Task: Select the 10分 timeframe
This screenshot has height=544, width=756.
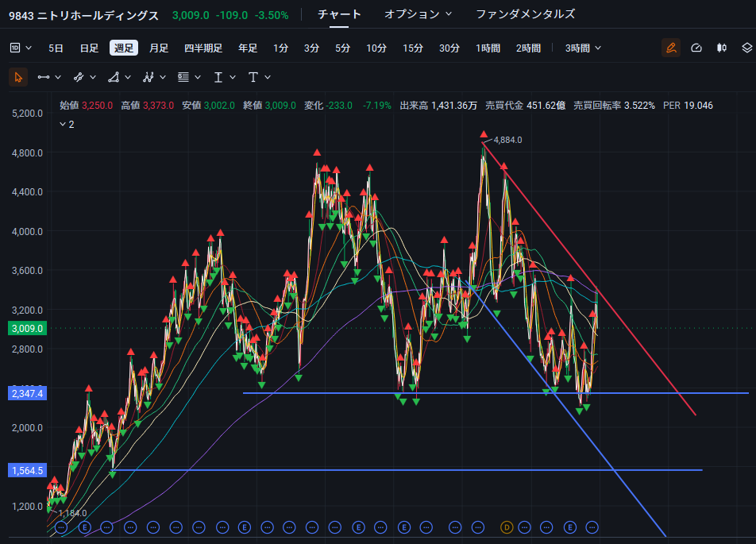Action: click(376, 48)
